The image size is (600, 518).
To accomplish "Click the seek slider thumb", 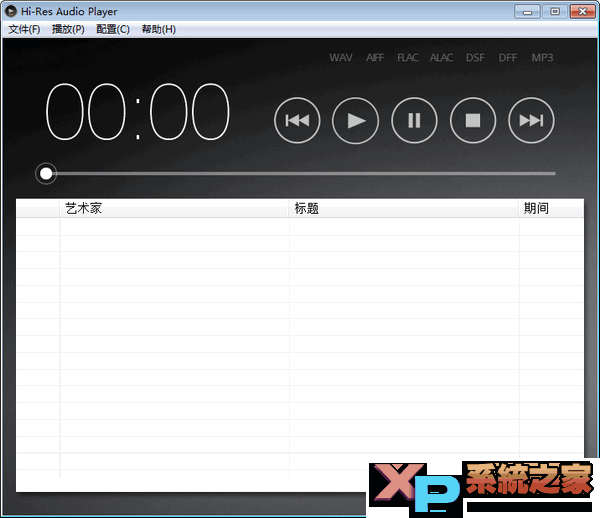I will coord(46,174).
